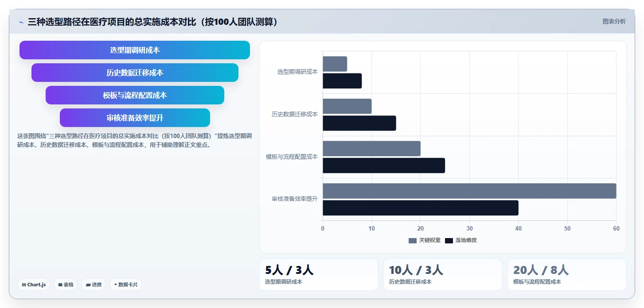644x308 pixels.
Task: Click 落地难度 bar for 选型期调研成本
Action: [342, 81]
